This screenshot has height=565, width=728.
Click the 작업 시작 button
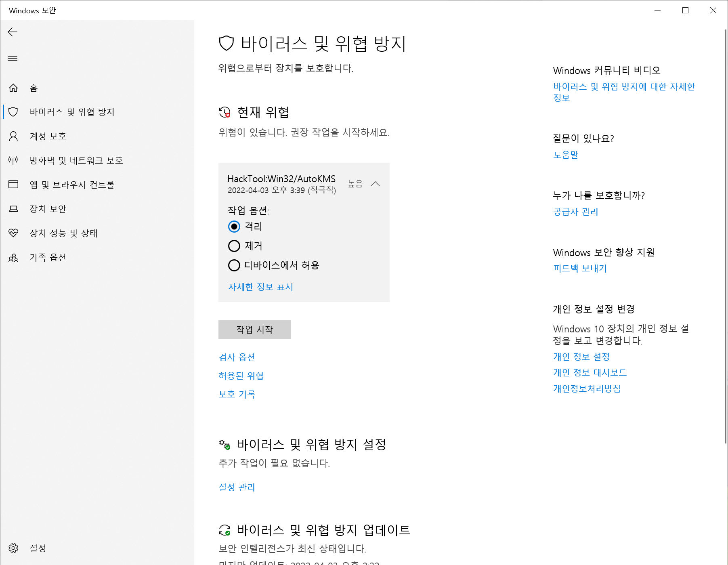pos(255,330)
